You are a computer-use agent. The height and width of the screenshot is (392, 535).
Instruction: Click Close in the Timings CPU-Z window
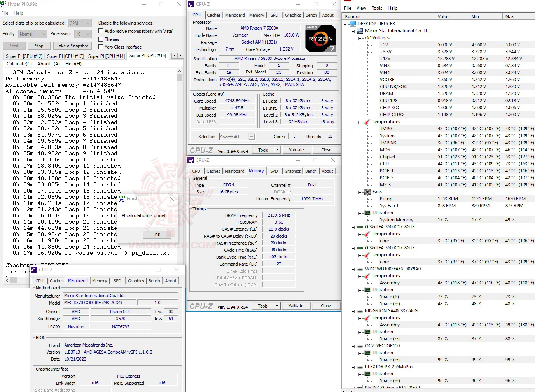[326, 306]
